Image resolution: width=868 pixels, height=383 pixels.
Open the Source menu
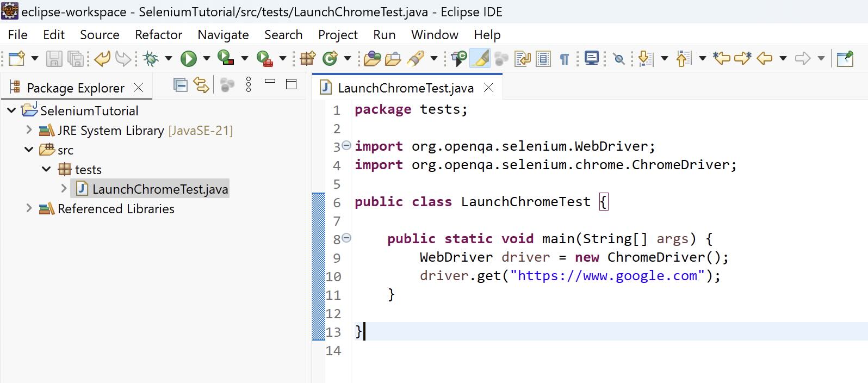coord(100,35)
